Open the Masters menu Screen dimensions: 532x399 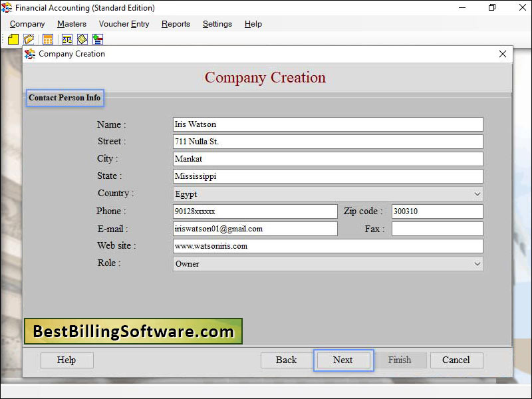click(x=71, y=24)
